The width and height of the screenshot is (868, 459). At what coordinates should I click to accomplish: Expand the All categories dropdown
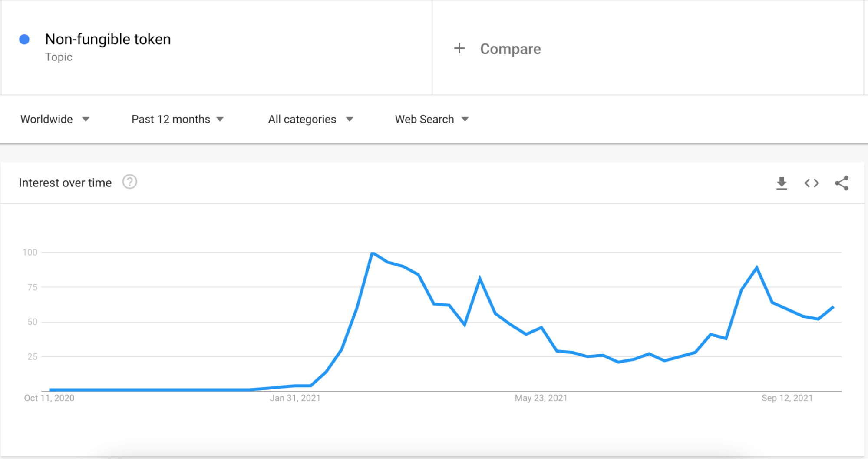[x=311, y=119]
